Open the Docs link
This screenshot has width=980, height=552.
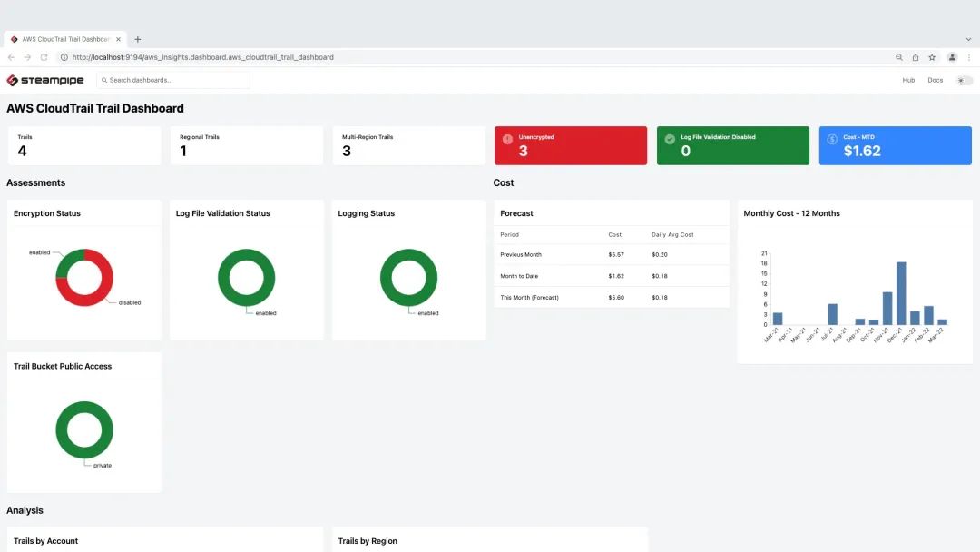pyautogui.click(x=936, y=80)
